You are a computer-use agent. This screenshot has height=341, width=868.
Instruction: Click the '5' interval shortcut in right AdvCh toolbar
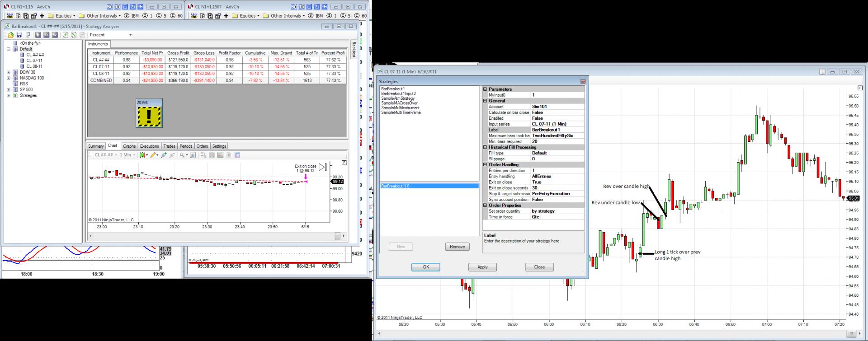[346, 16]
